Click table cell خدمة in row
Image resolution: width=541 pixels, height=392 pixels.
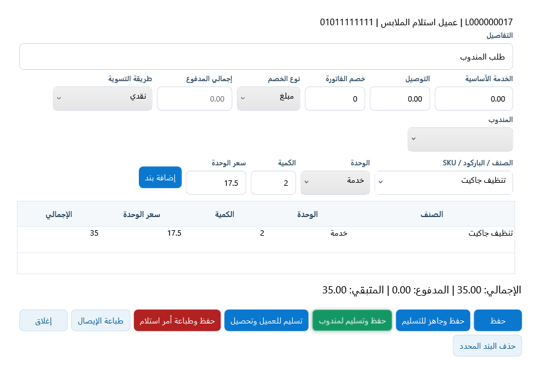click(338, 233)
